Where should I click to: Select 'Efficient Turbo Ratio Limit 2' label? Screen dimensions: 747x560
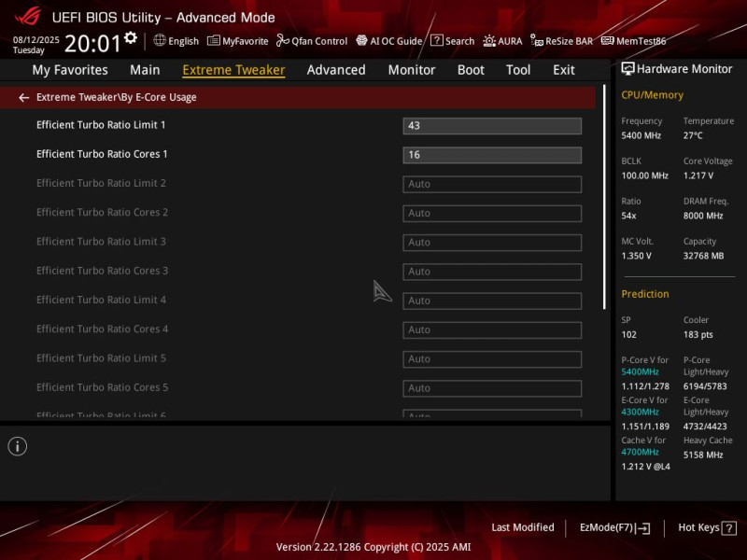(x=101, y=183)
